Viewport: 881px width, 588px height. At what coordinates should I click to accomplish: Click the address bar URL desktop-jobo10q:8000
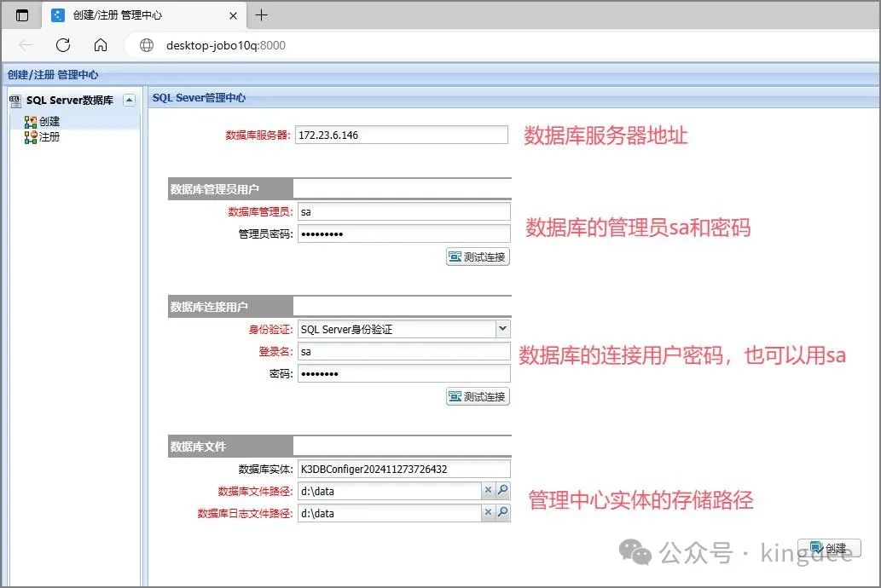tap(226, 45)
